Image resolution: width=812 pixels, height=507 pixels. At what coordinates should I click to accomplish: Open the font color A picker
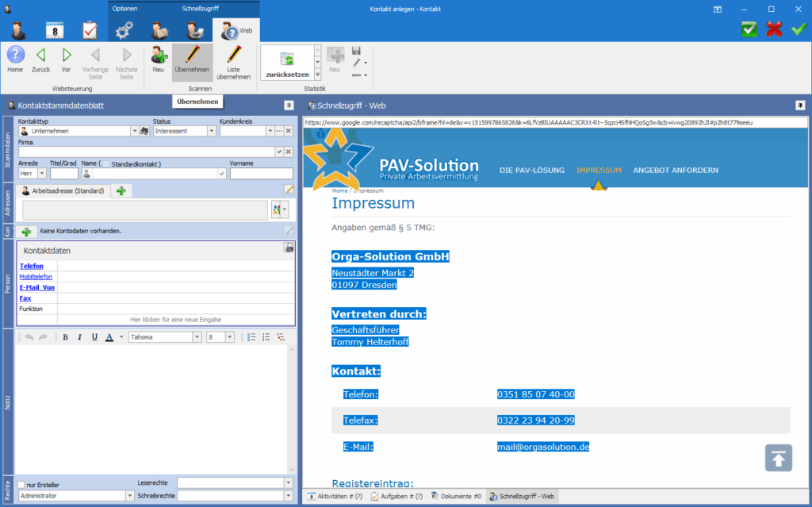pyautogui.click(x=109, y=337)
